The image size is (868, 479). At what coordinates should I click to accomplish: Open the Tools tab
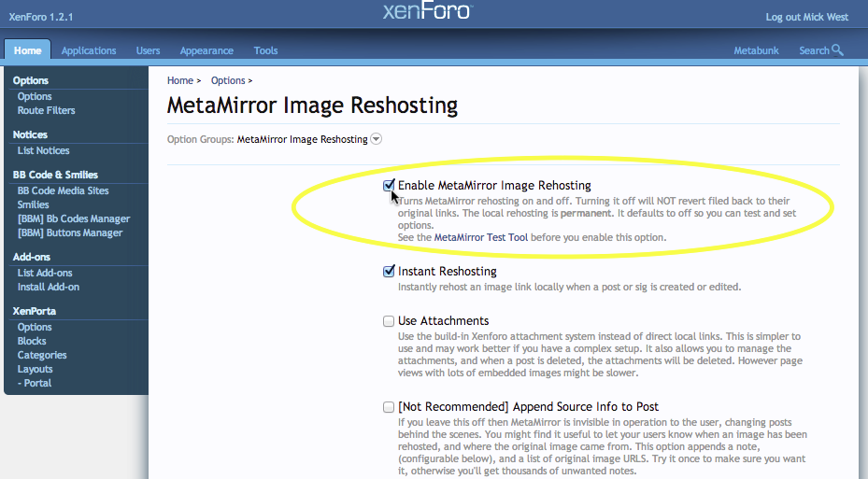coord(265,50)
